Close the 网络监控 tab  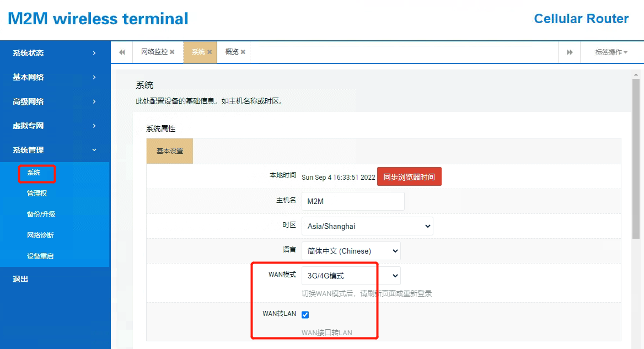tap(172, 52)
